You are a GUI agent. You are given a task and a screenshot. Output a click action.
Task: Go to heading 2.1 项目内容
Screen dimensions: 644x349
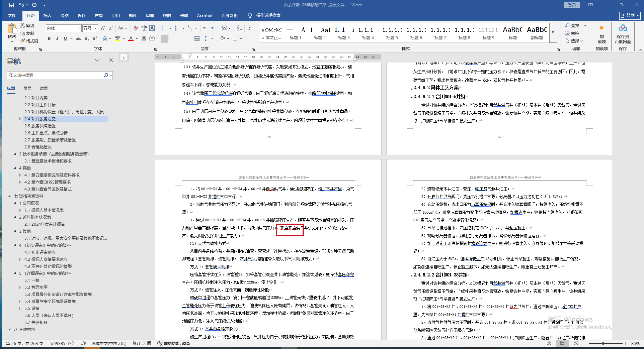[36, 98]
